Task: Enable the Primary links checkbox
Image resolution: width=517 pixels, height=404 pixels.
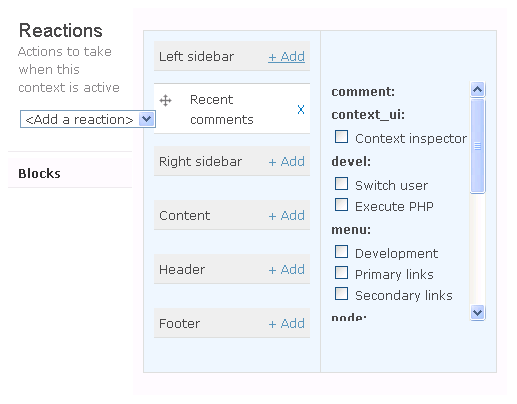Action: [341, 273]
